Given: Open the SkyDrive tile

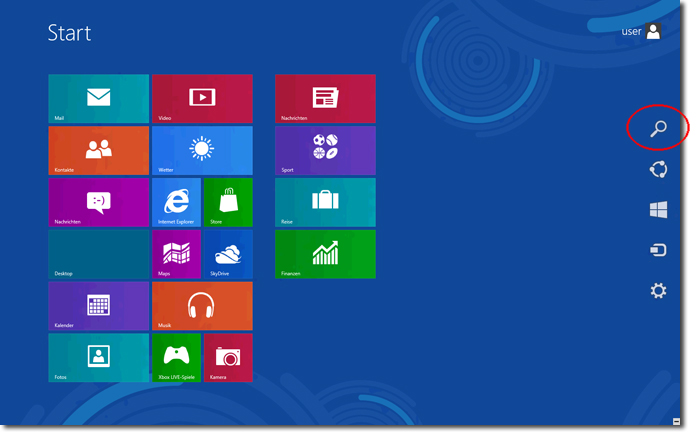Looking at the screenshot, I should coord(228,254).
